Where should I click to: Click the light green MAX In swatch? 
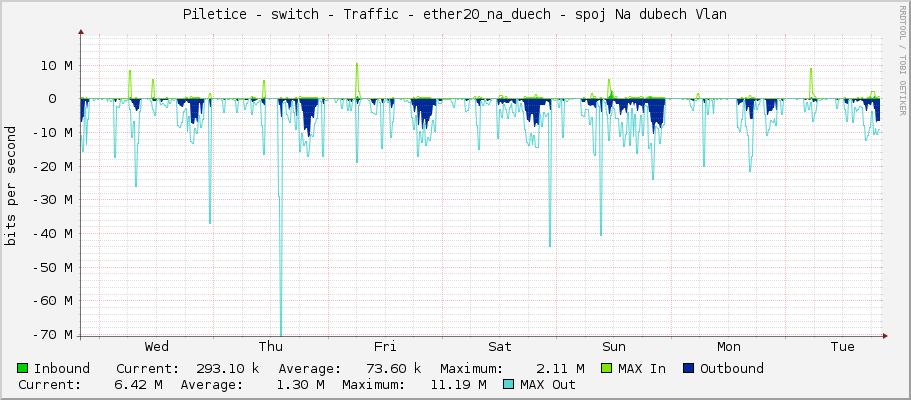pyautogui.click(x=607, y=368)
